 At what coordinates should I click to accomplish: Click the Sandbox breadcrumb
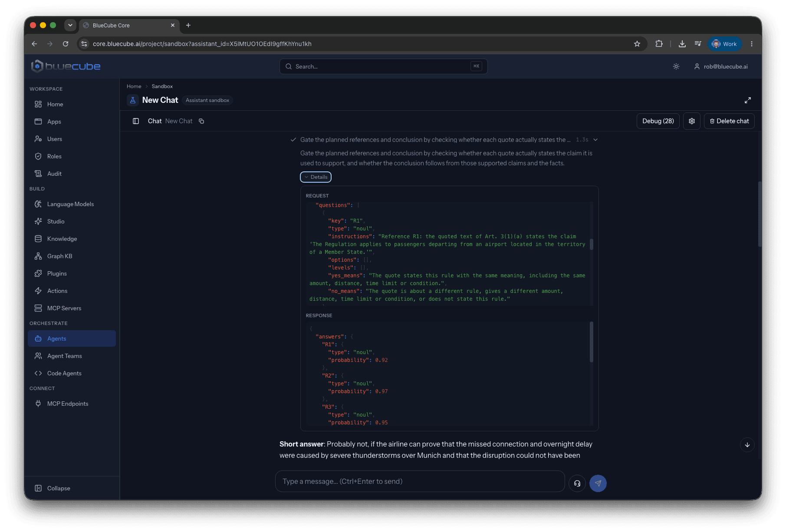pyautogui.click(x=162, y=86)
